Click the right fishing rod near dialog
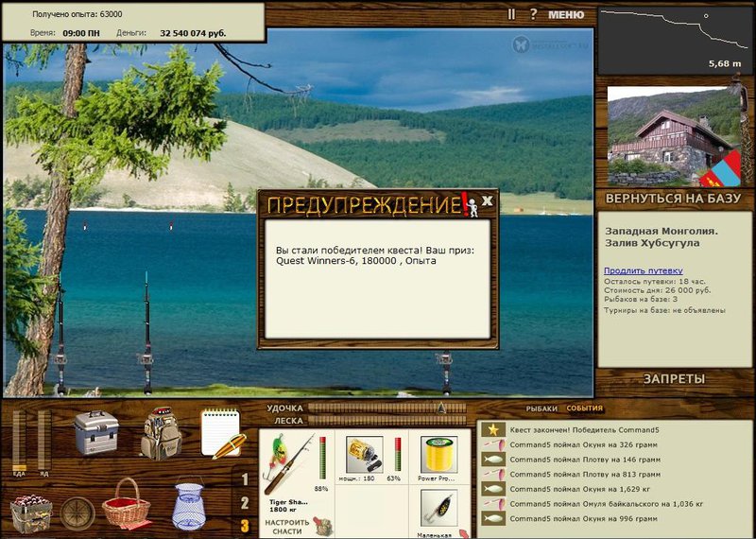Image resolution: width=756 pixels, height=539 pixels. coord(444,373)
